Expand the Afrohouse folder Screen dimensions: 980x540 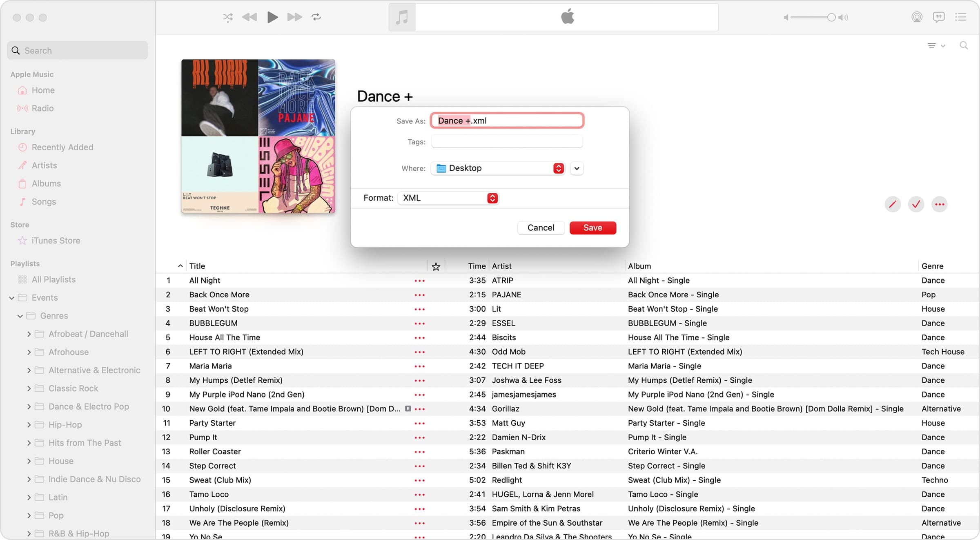[x=29, y=352]
